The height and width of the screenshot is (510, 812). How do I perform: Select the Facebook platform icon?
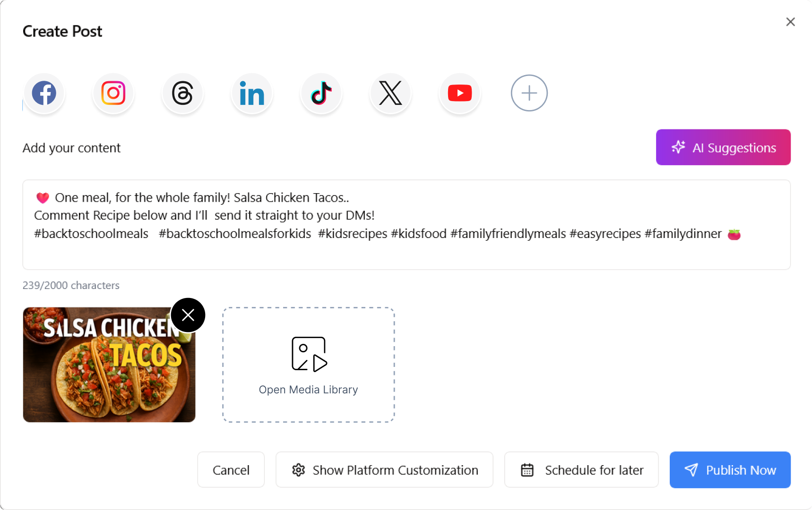tap(44, 93)
